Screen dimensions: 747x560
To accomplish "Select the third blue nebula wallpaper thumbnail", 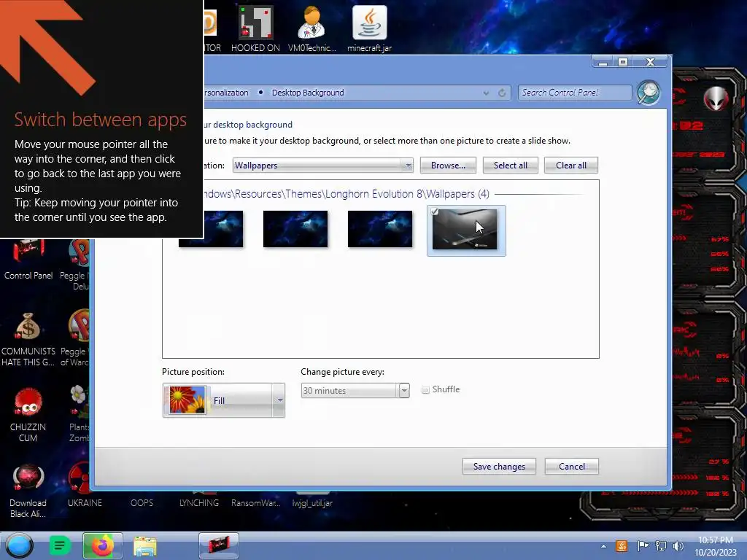I will (379, 229).
